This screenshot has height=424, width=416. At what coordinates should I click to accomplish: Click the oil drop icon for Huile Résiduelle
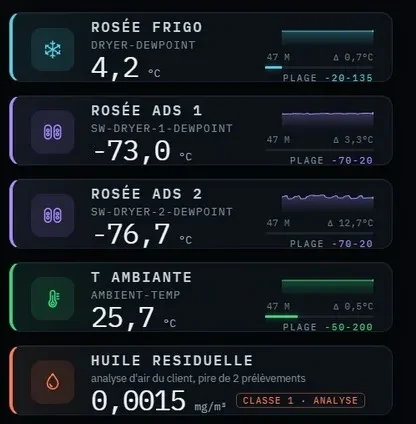[x=53, y=382]
